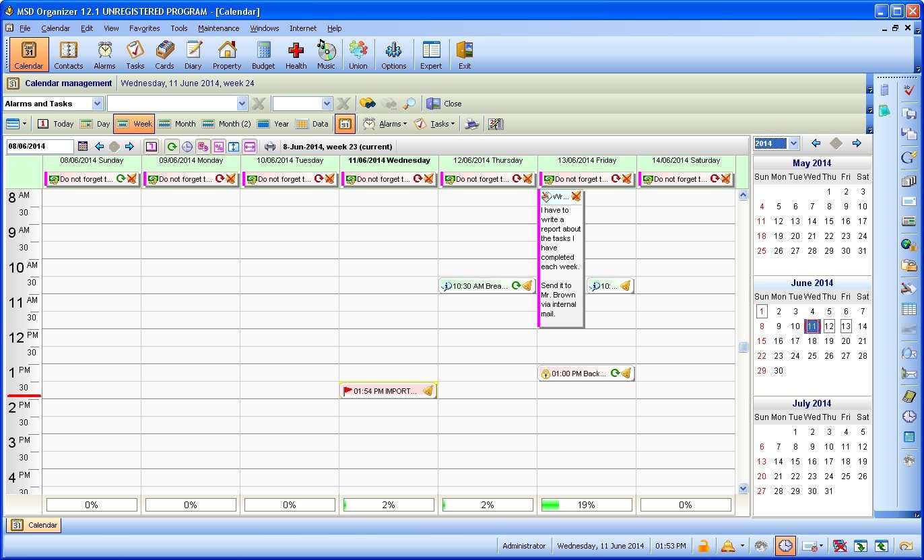This screenshot has height=560, width=924.
Task: Open the Union module
Action: pyautogui.click(x=358, y=55)
